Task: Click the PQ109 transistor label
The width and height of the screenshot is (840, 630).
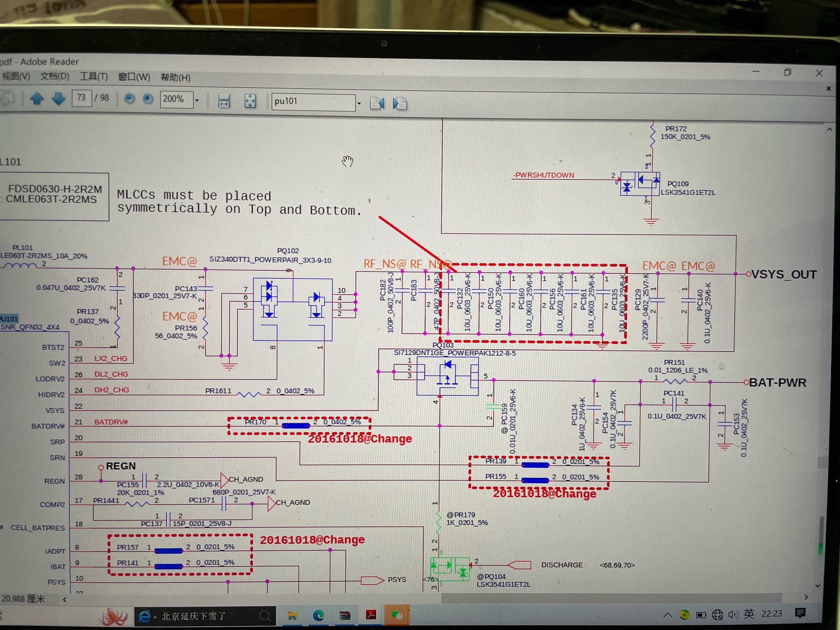Action: [x=678, y=184]
